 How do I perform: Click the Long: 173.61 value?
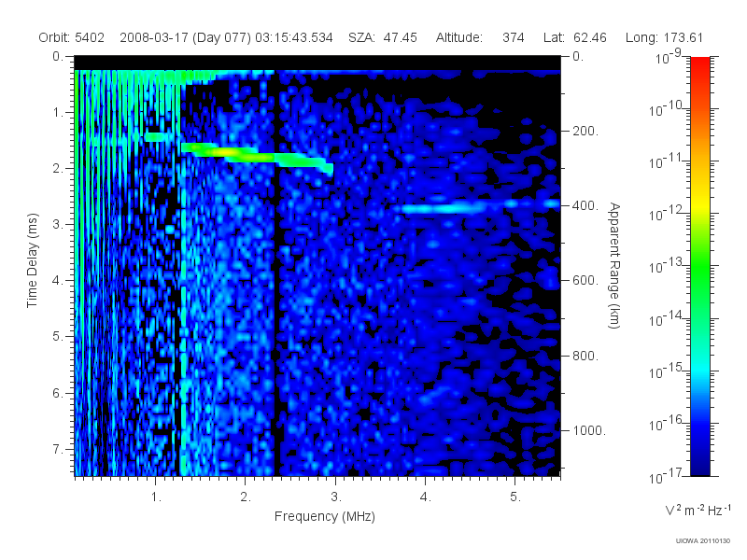pyautogui.click(x=664, y=37)
